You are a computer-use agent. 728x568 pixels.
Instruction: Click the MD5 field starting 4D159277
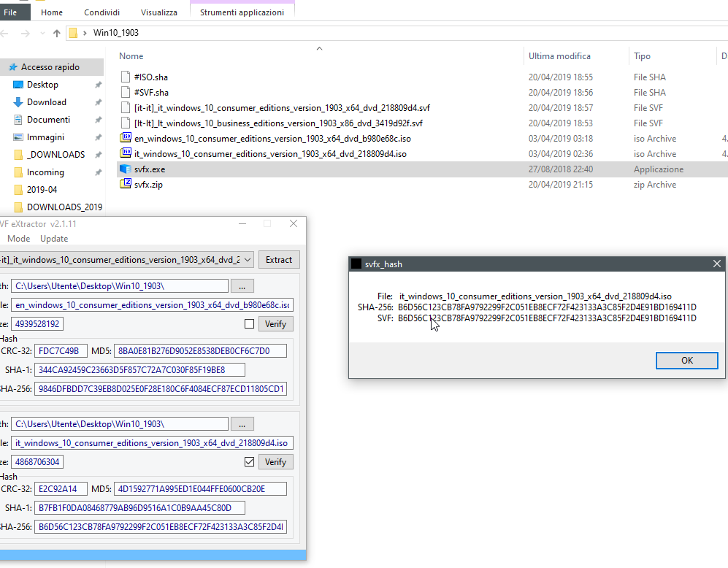click(x=200, y=488)
